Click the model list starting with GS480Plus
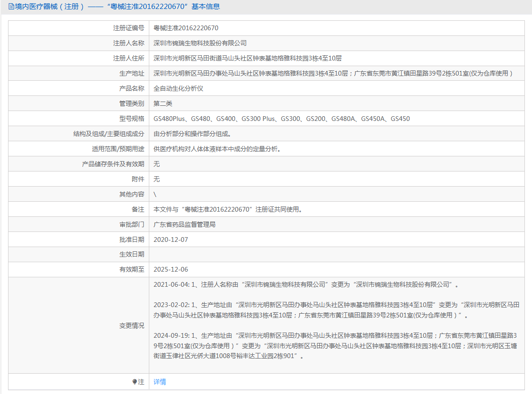The width and height of the screenshot is (532, 394). point(282,119)
